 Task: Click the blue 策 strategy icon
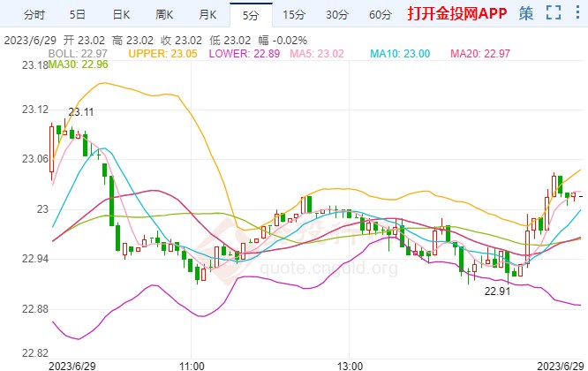coord(526,13)
